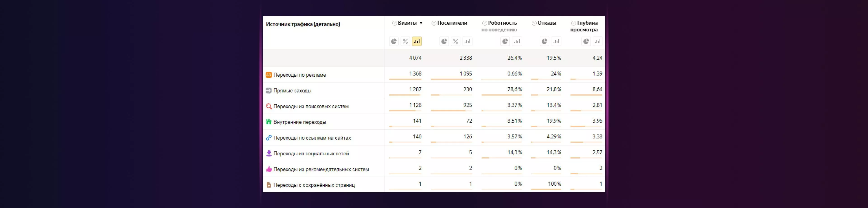868x208 pixels.
Task: Switch Посетители column to percent view
Action: 455,41
